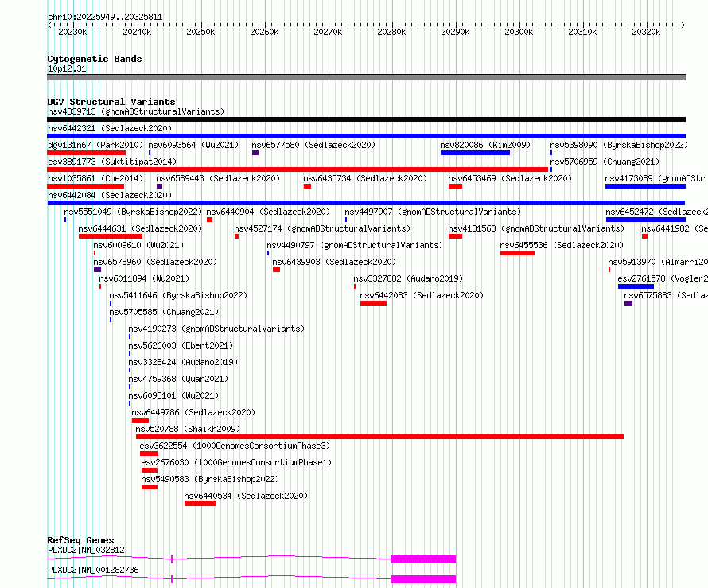
Task: Click the 10p12.31 cytogenetic band bar
Action: [366, 77]
